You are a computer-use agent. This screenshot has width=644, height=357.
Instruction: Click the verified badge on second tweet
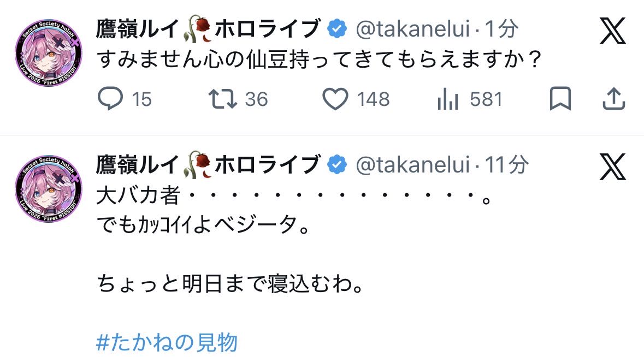tap(337, 164)
